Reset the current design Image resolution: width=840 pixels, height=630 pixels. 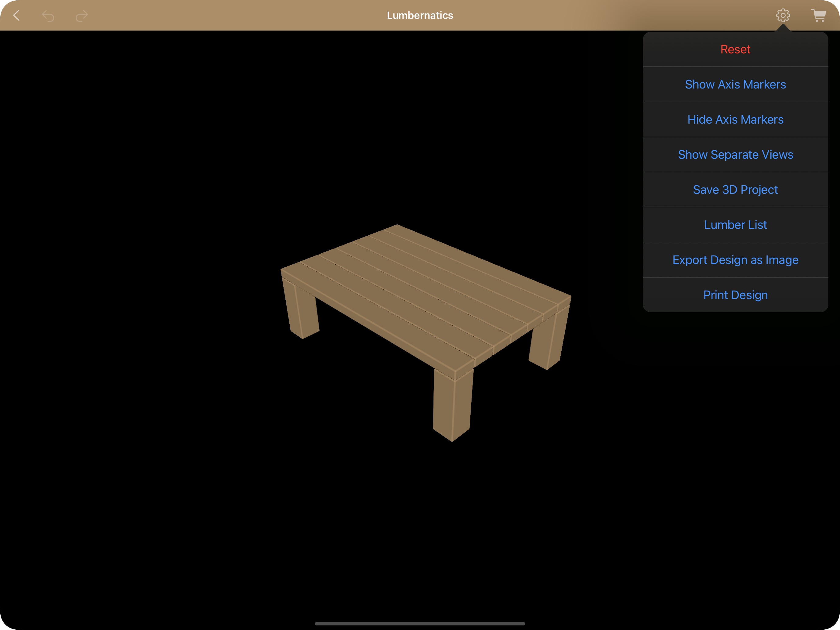pyautogui.click(x=735, y=49)
